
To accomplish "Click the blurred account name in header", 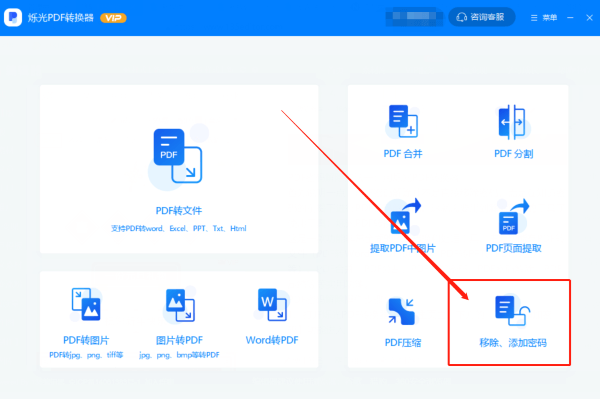I will pyautogui.click(x=414, y=17).
